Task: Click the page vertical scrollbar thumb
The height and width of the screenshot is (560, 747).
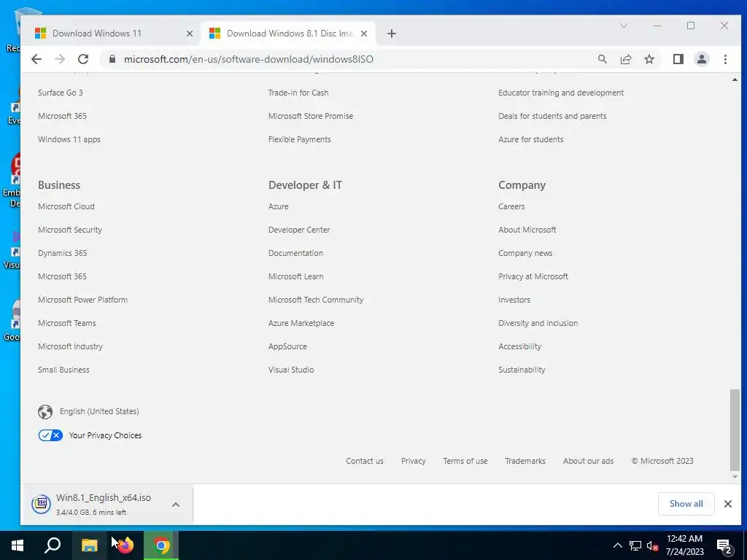Action: pyautogui.click(x=735, y=430)
